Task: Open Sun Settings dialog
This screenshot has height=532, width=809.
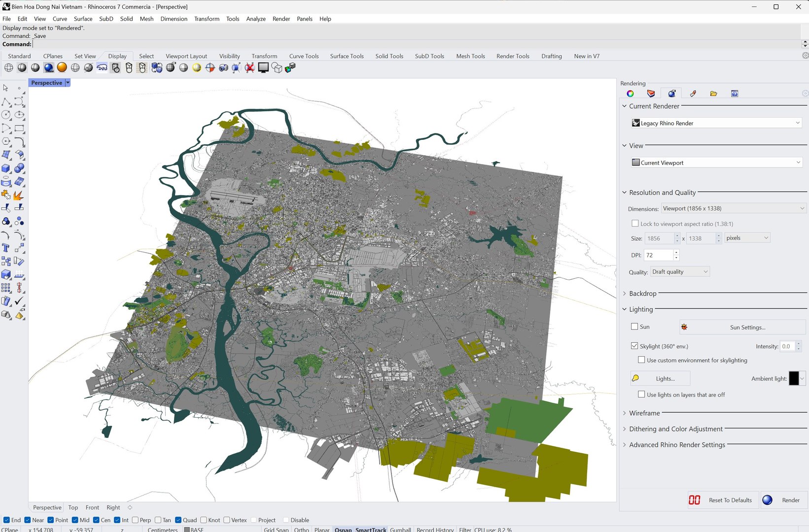Action: [742, 327]
